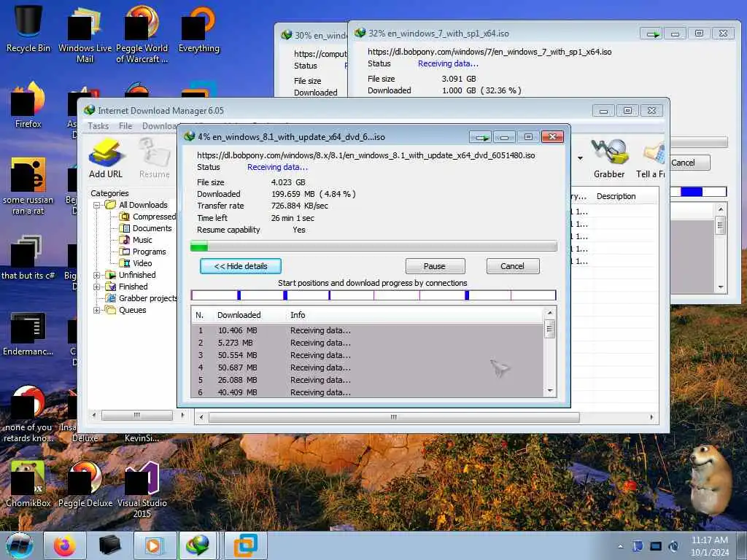Image resolution: width=747 pixels, height=560 pixels.
Task: Select Peggle World of Warcraft desktop icon
Action: click(142, 34)
